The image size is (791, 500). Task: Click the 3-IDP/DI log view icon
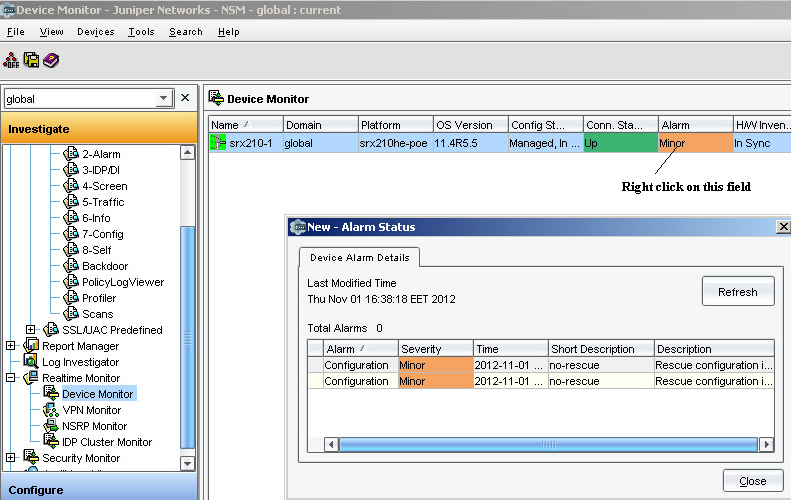[71, 170]
